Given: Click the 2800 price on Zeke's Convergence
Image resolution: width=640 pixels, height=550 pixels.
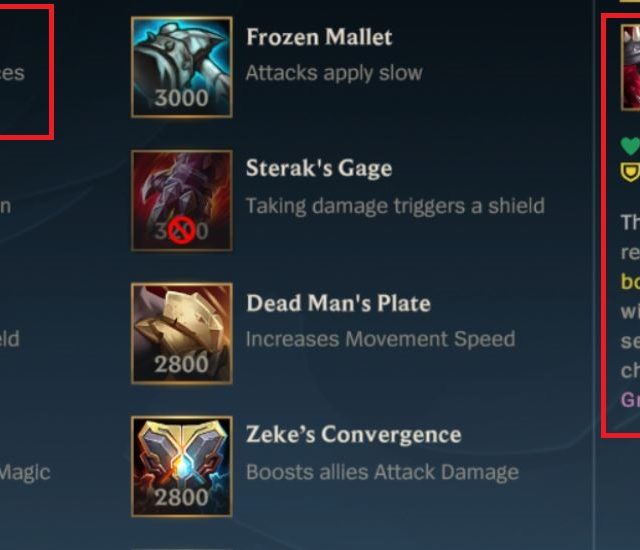Looking at the screenshot, I should coord(182,497).
